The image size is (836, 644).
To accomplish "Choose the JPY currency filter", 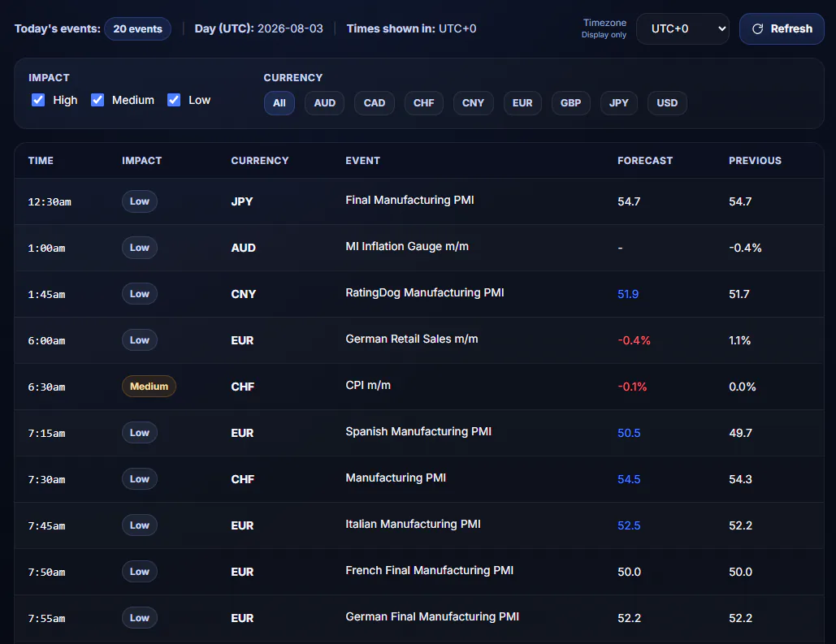I will click(619, 103).
